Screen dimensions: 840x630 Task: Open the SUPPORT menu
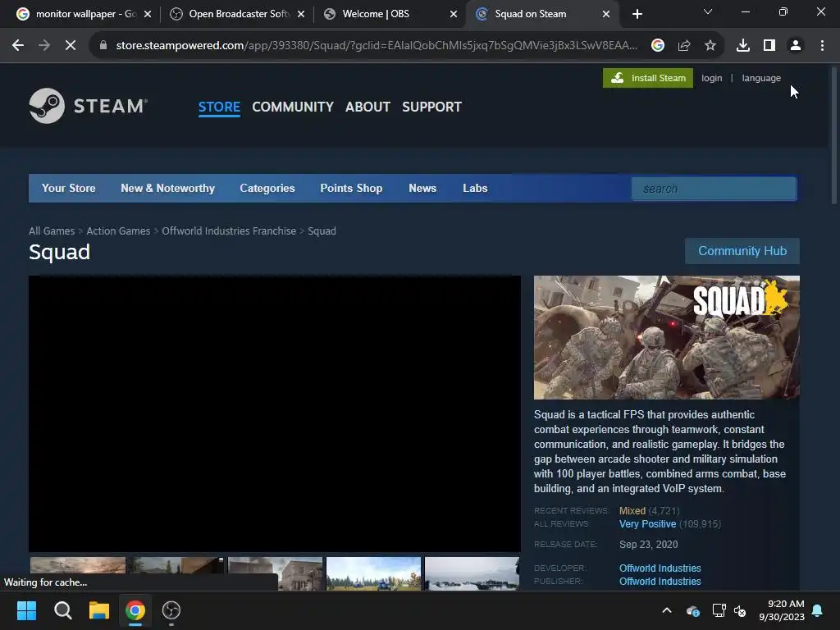pyautogui.click(x=431, y=107)
